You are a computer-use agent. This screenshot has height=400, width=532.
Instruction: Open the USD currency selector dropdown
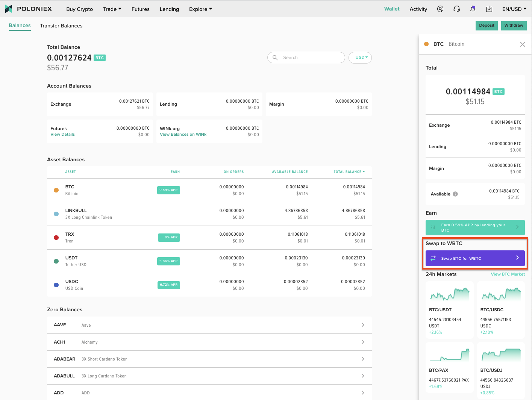pyautogui.click(x=360, y=58)
